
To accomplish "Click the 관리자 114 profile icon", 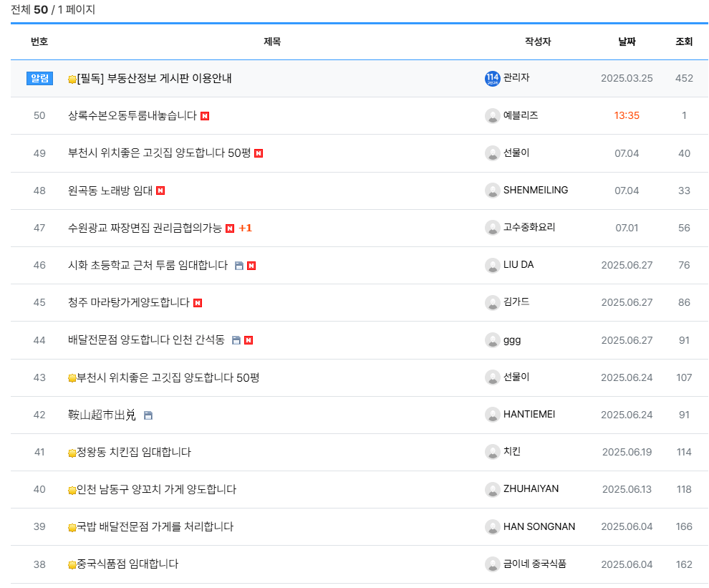I will point(492,78).
